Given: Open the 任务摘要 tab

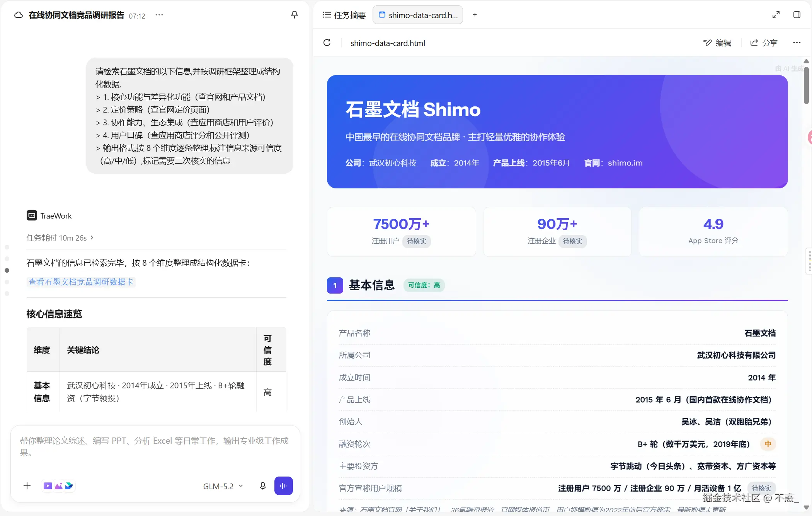Looking at the screenshot, I should coord(344,15).
